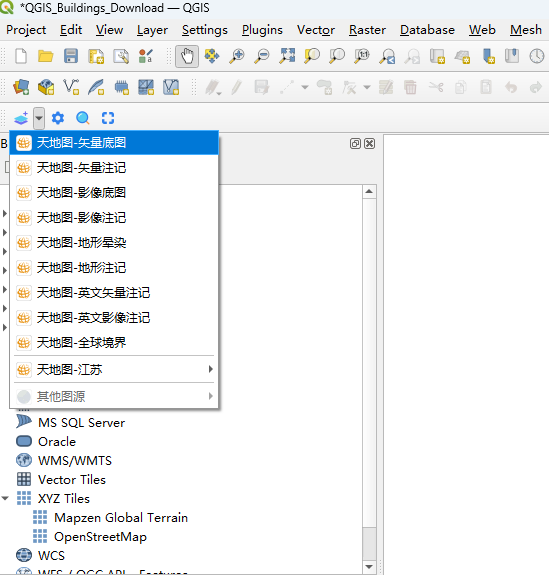Select 天地图-英文影像注记 menu entry
The width and height of the screenshot is (549, 575).
pyautogui.click(x=114, y=318)
